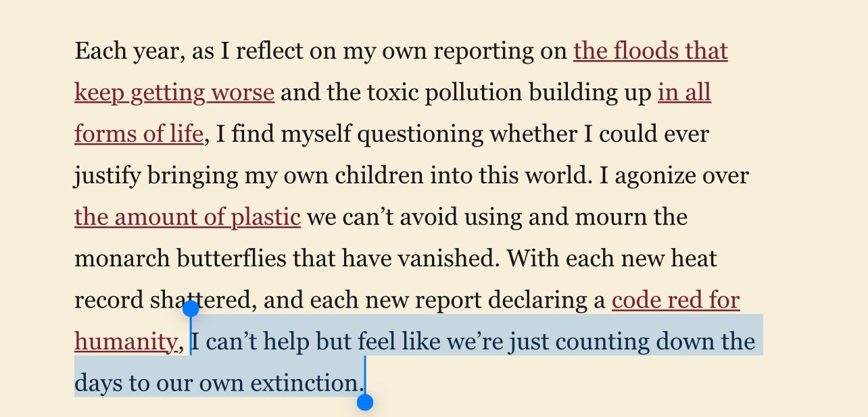Click the word "agonize"

[652, 176]
